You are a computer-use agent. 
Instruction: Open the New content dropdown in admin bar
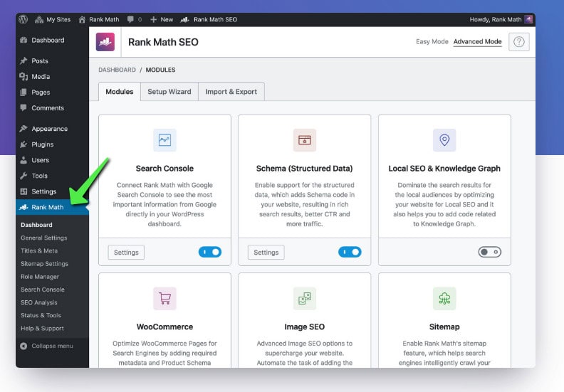pos(162,19)
